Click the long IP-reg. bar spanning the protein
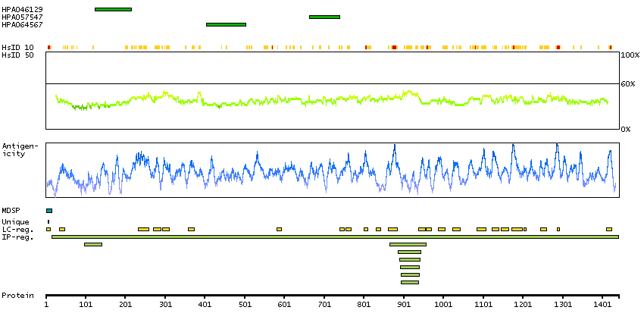 coord(335,237)
